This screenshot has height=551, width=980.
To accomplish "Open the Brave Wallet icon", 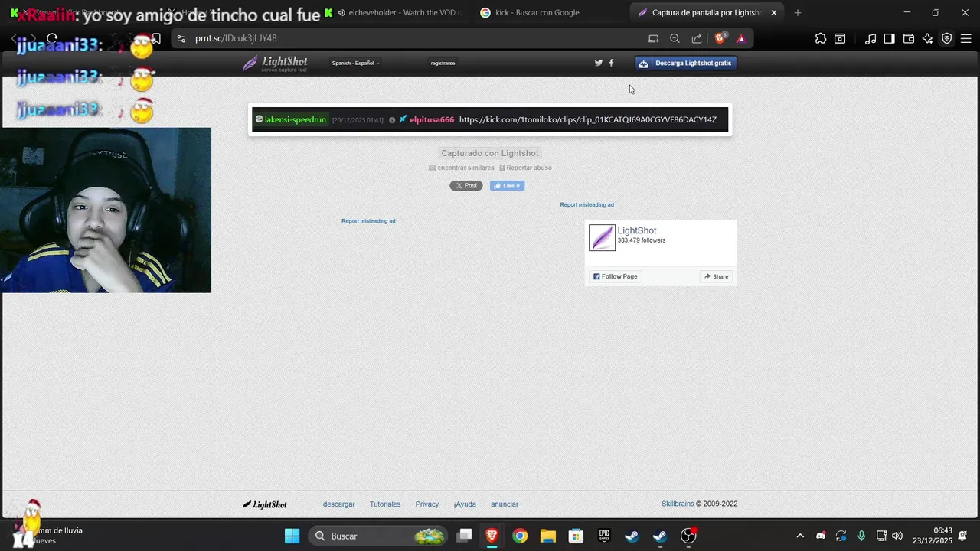I will 909,38.
